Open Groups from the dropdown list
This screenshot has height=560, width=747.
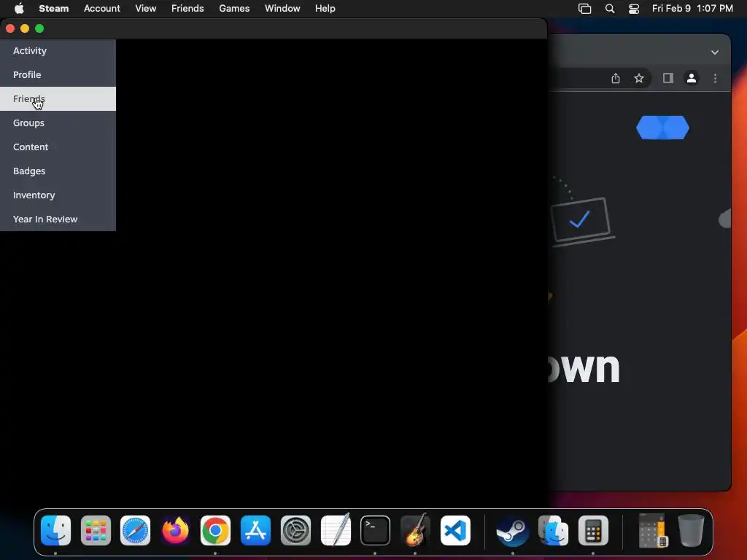coord(58,122)
